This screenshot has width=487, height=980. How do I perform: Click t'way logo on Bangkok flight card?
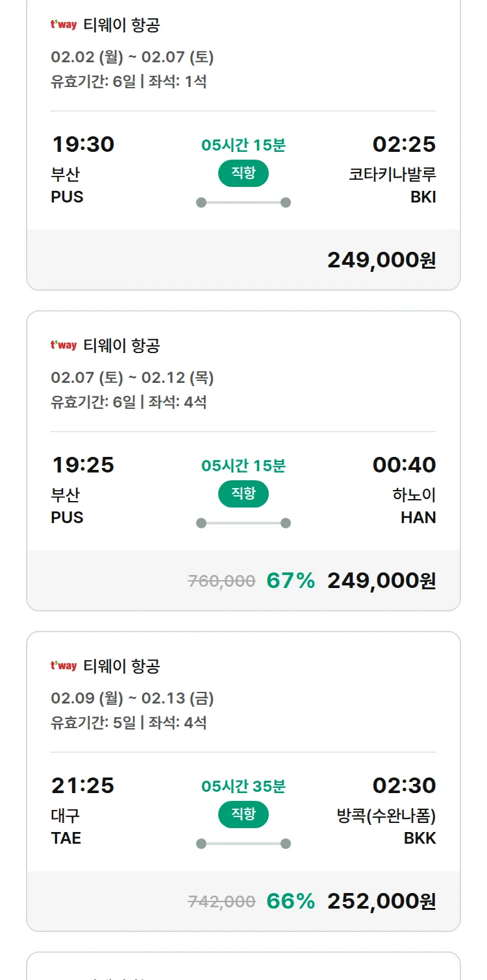pyautogui.click(x=64, y=666)
